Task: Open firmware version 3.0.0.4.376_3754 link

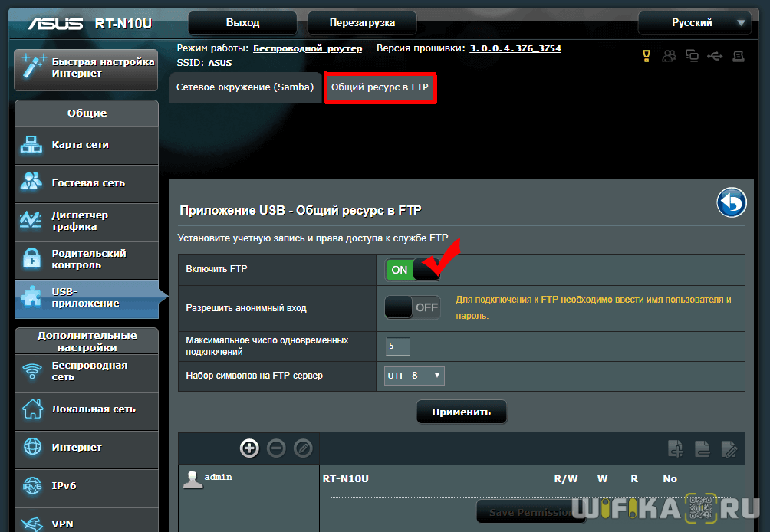Action: [515, 48]
